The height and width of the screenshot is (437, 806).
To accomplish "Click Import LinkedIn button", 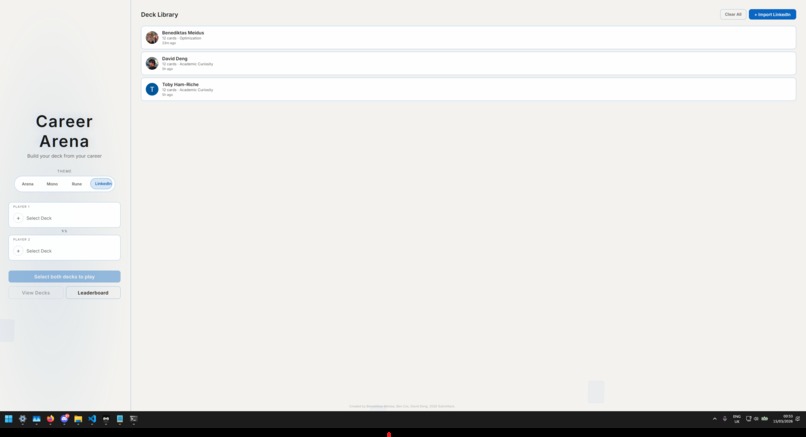I will click(x=772, y=14).
